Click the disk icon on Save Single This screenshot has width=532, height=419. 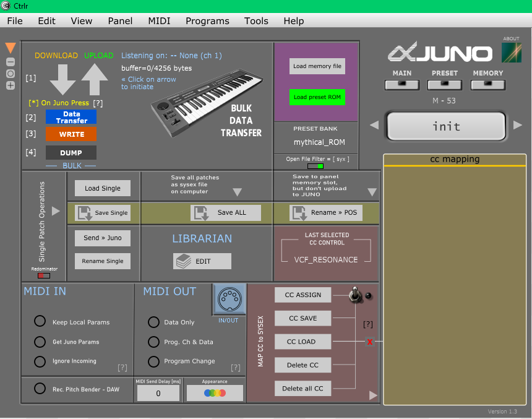point(85,212)
